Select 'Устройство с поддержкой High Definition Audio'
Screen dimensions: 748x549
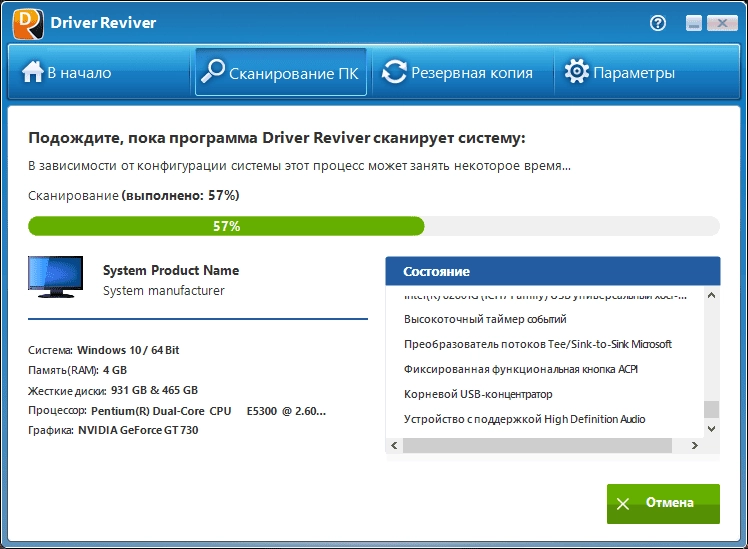(x=524, y=419)
